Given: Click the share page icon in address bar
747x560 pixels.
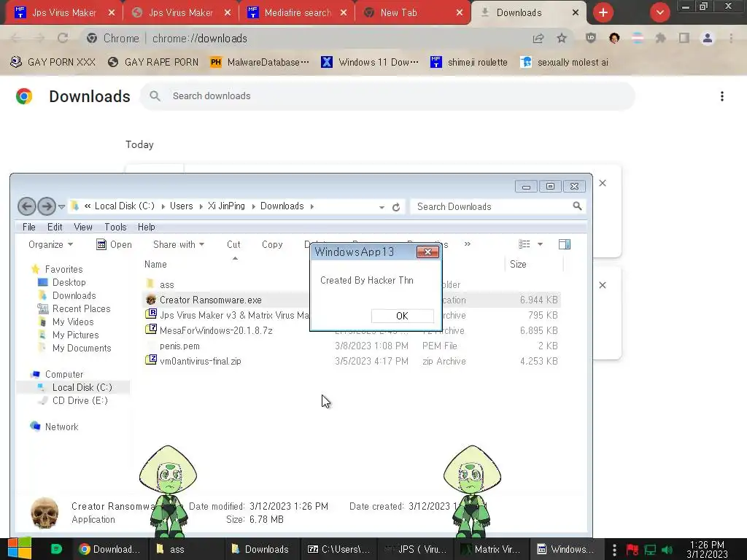Looking at the screenshot, I should (x=538, y=38).
